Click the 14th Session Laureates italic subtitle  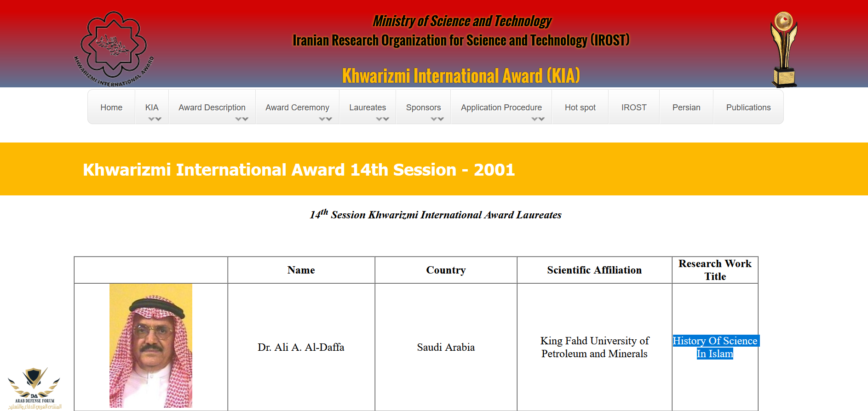436,214
